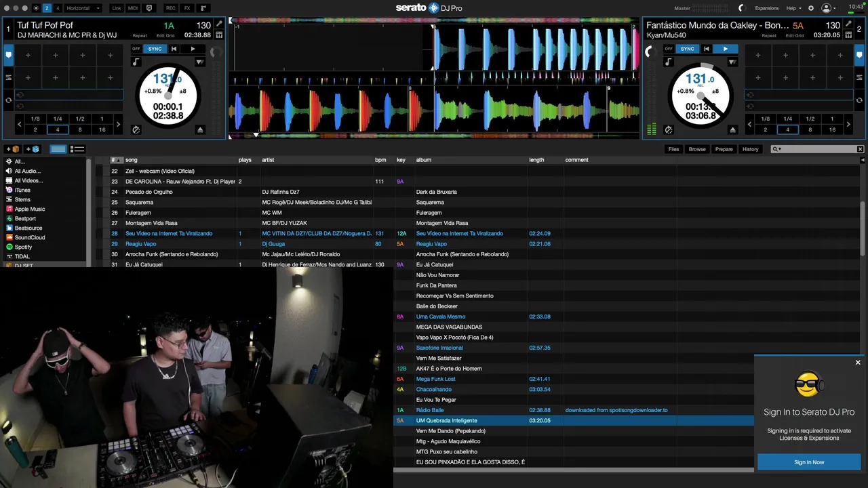This screenshot has width=868, height=488.
Task: Open Expansions in the top bar
Action: [x=767, y=8]
